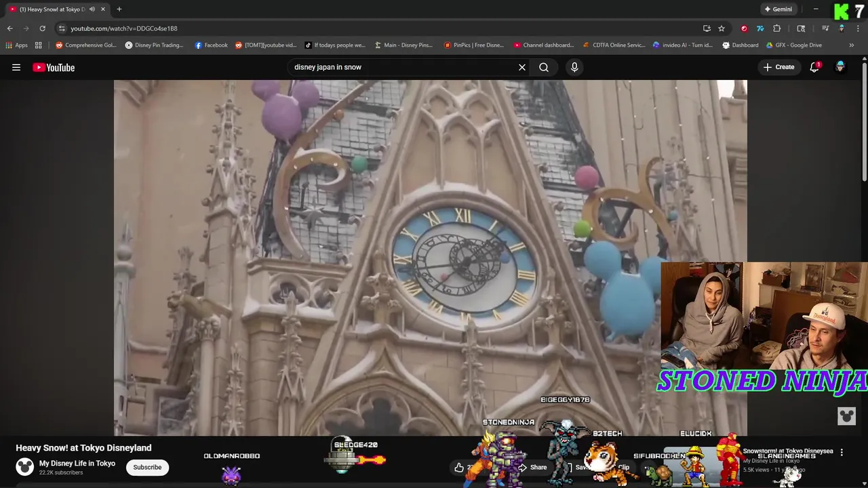
Task: Open the Apps bookmark shortcut
Action: tap(16, 45)
